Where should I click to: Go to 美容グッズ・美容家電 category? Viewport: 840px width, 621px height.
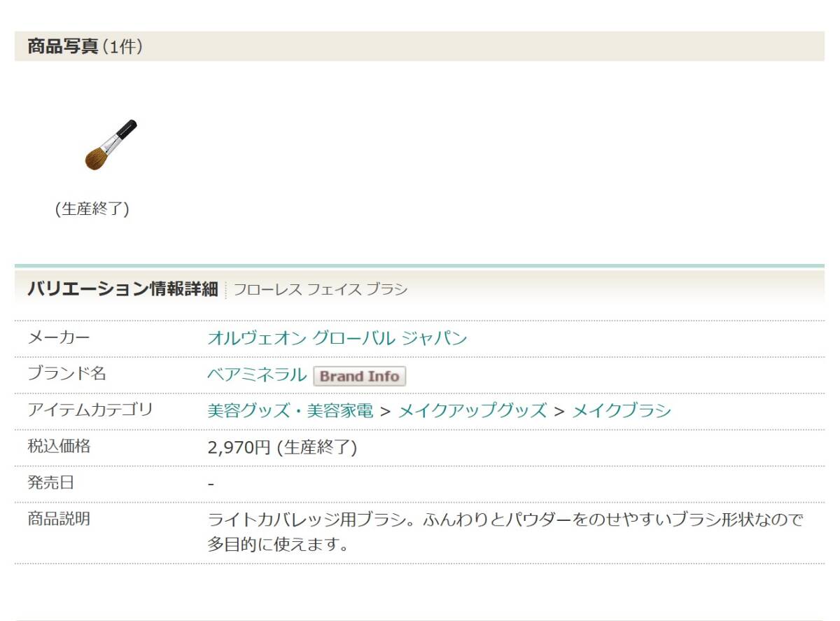pyautogui.click(x=290, y=411)
